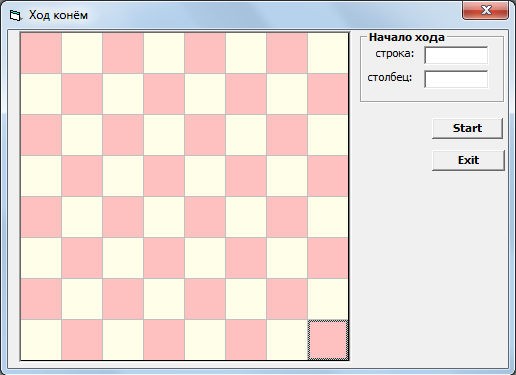This screenshot has width=516, height=375.
Task: Click the Ход конём title text
Action: coord(58,15)
